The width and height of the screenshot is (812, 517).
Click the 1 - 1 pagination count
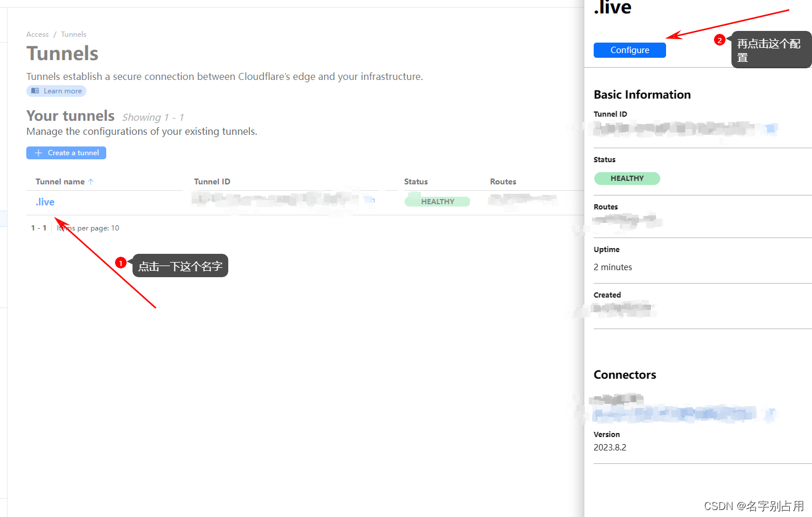39,228
